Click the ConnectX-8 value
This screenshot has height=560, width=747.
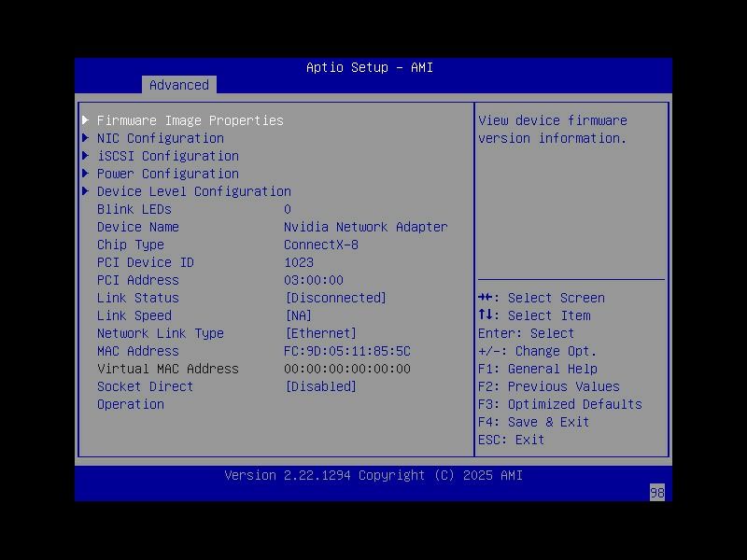tap(320, 245)
